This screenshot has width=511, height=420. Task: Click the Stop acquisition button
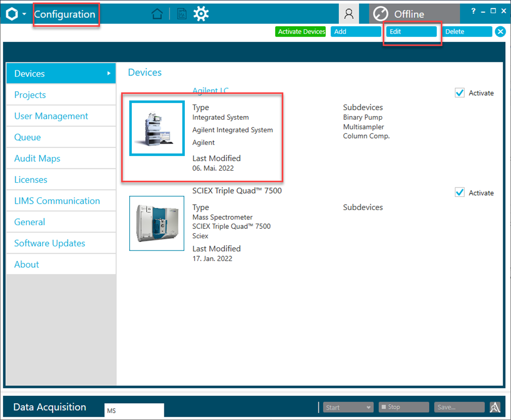403,407
